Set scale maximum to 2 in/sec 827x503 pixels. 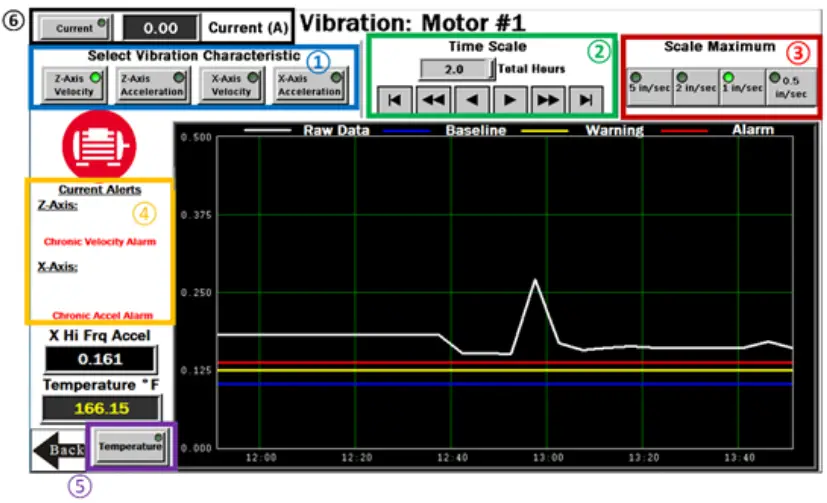pyautogui.click(x=696, y=87)
